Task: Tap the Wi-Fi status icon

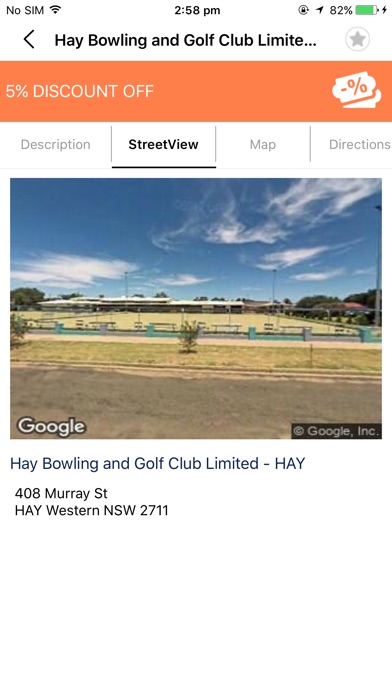Action: point(55,10)
